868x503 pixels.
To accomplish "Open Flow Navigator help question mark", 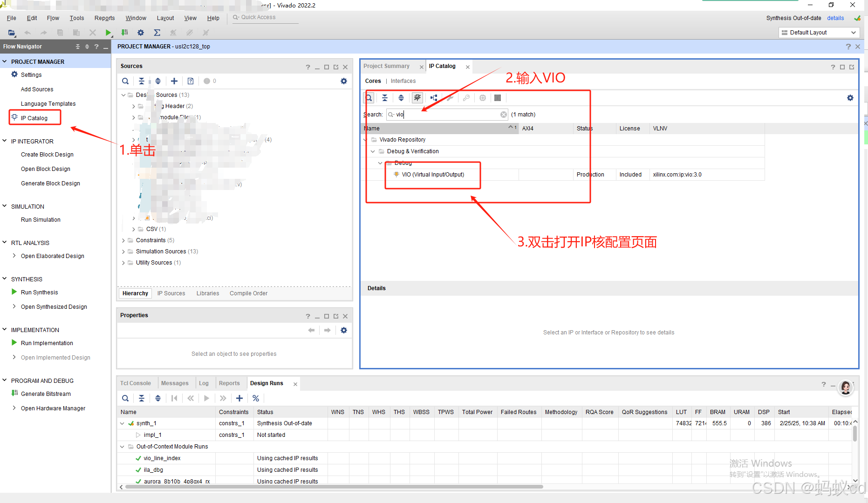I will 96,47.
